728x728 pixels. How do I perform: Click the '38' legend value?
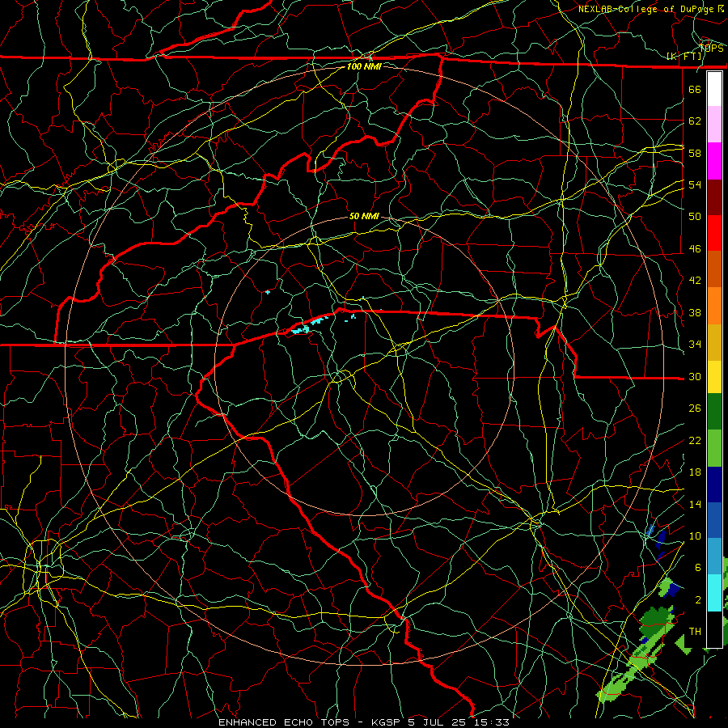[695, 313]
